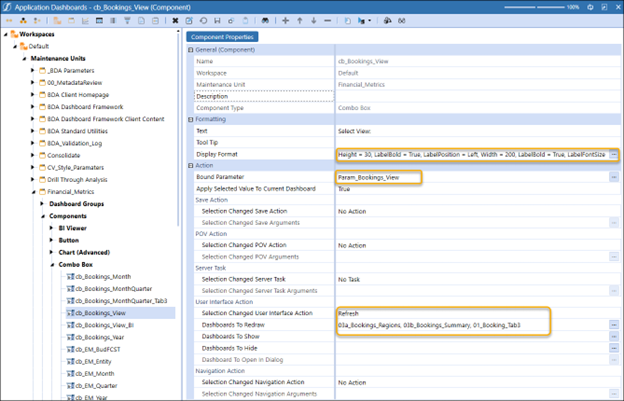Viewport: 624px width, 401px height.
Task: Select the Consolidate maintenance unit
Action: click(x=64, y=156)
